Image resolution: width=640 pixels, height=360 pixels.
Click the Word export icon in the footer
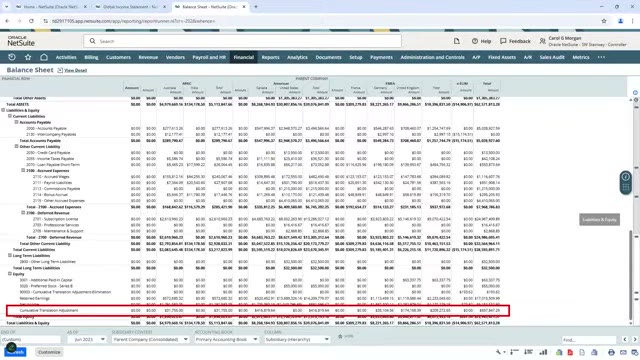(x=594, y=352)
